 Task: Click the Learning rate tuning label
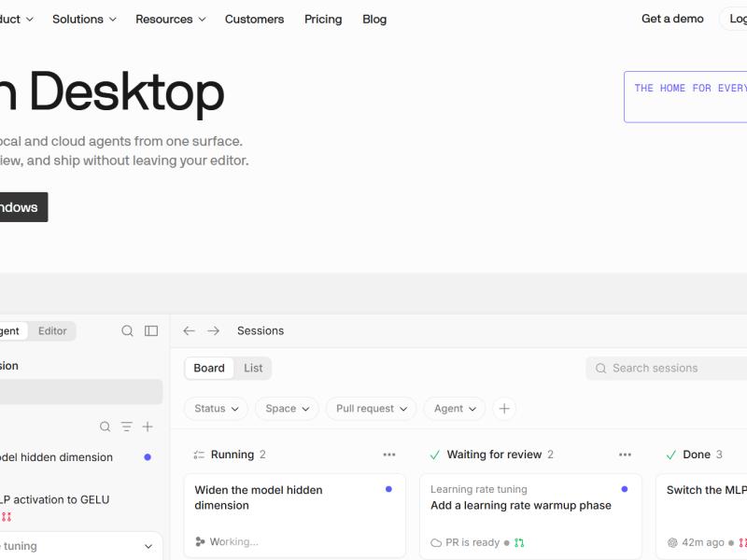point(479,489)
